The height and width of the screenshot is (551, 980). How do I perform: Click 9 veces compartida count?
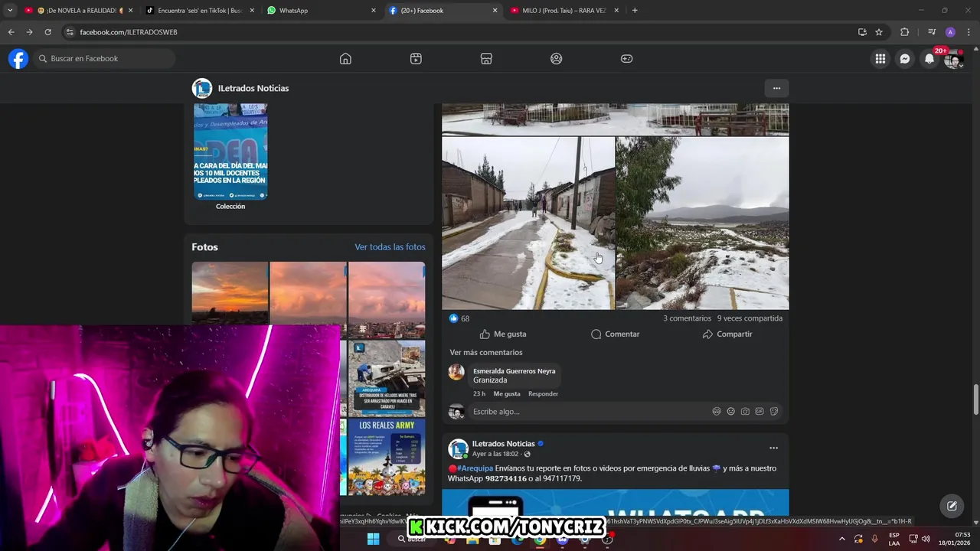tap(750, 318)
